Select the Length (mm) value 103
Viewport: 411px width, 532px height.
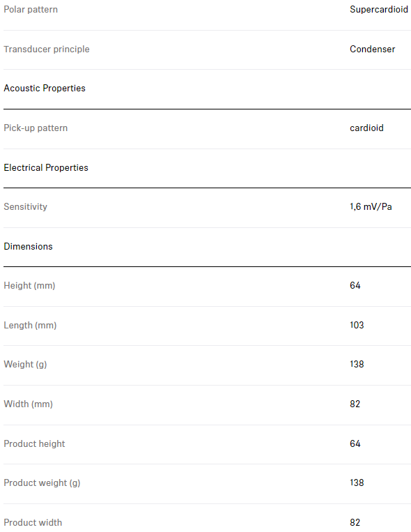(x=357, y=325)
